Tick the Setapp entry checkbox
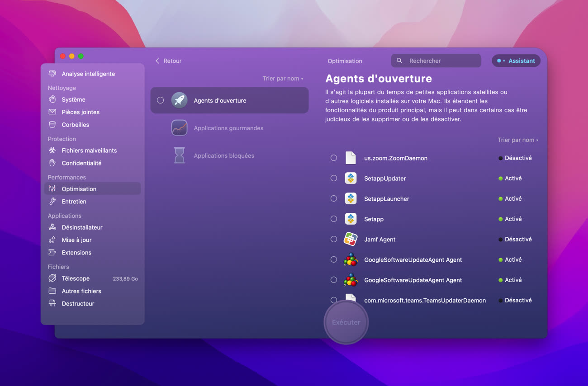Screen dimensions: 588x386 [x=334, y=219]
